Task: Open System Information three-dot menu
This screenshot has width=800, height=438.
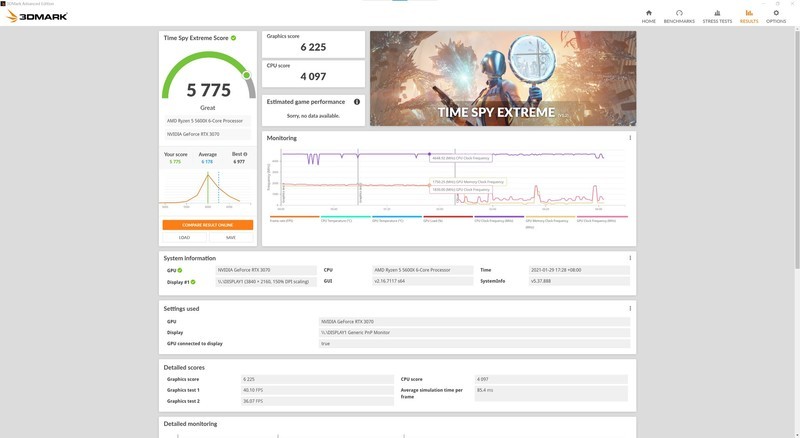Action: (x=630, y=258)
